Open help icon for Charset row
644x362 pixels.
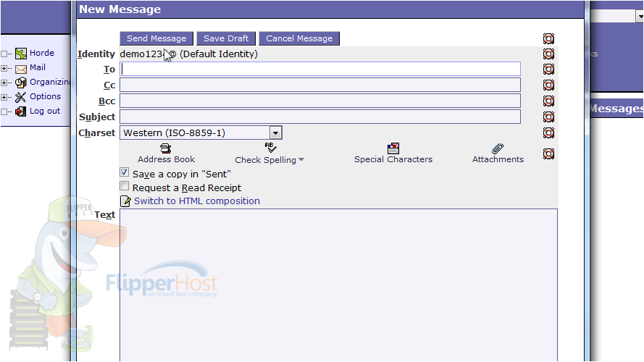[548, 132]
